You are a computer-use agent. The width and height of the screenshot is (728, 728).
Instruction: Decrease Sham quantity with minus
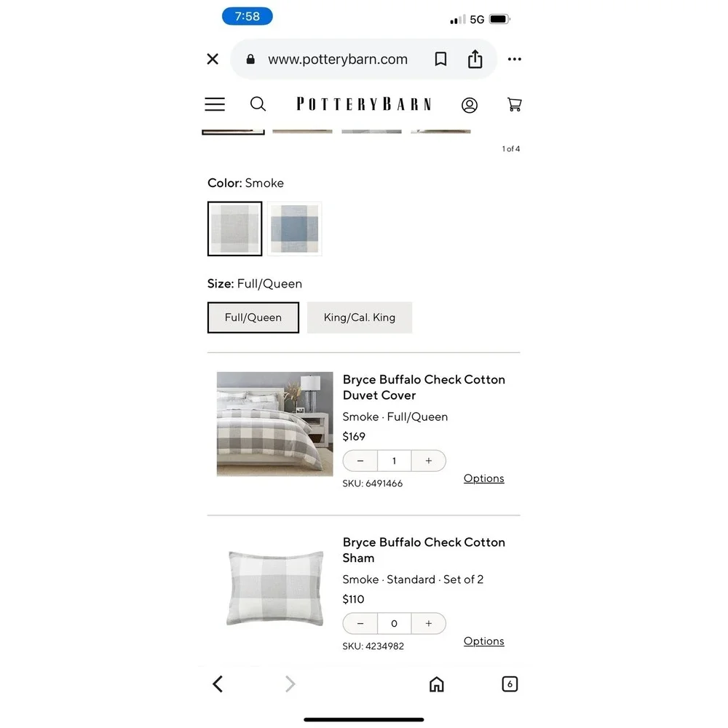pyautogui.click(x=360, y=624)
